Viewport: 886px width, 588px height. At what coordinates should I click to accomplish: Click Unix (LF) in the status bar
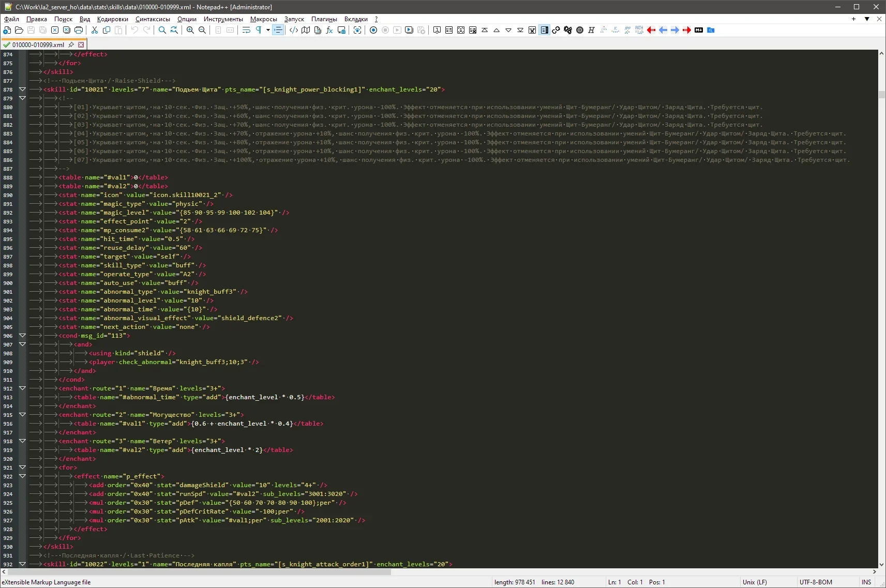point(755,582)
